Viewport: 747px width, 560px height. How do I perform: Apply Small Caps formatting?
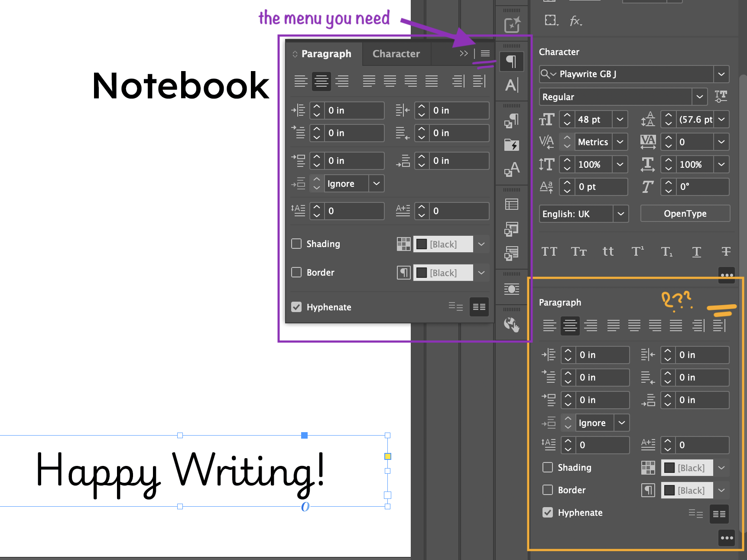(x=579, y=251)
